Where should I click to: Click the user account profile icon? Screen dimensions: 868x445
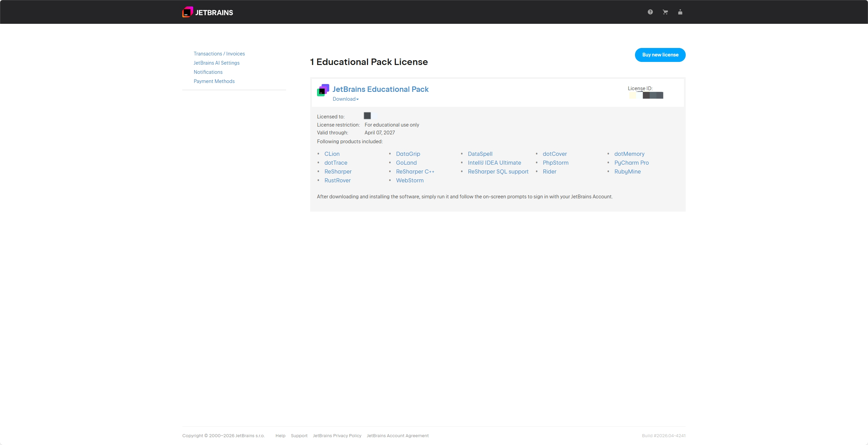(x=680, y=12)
